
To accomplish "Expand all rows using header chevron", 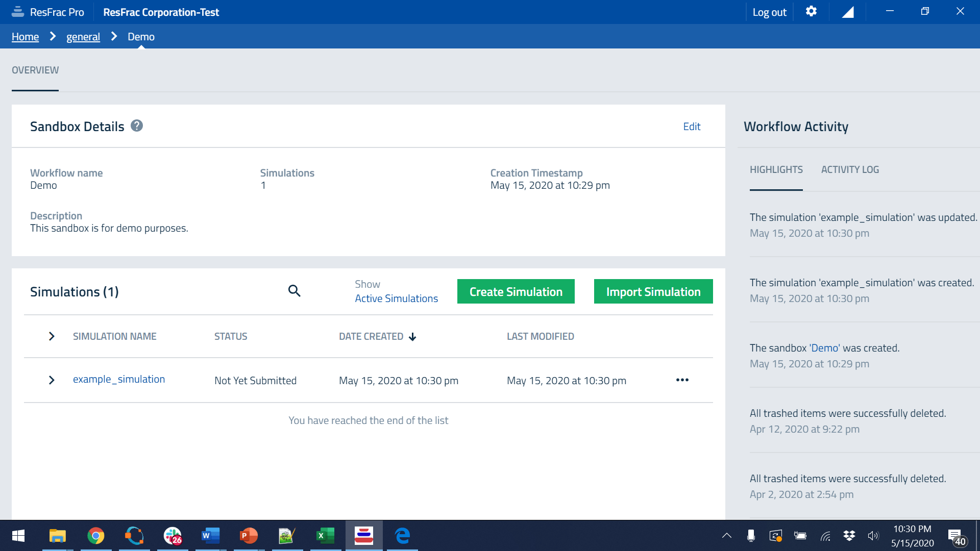I will (52, 336).
